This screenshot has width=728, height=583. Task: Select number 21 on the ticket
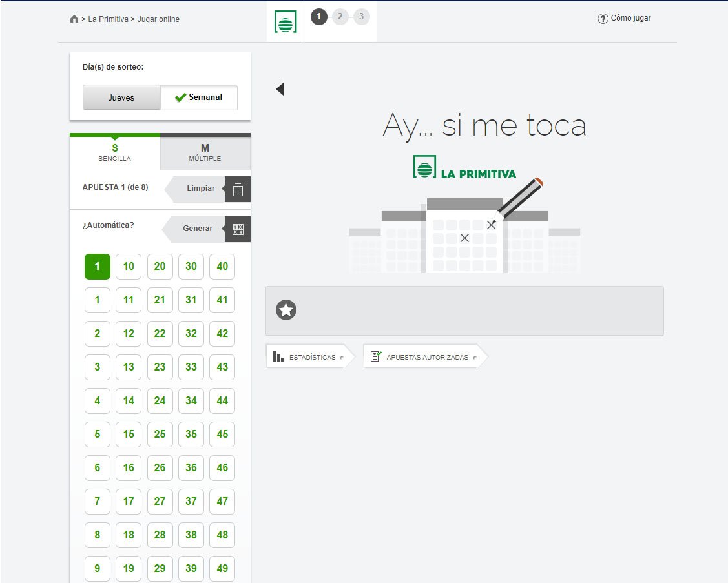[x=160, y=300]
